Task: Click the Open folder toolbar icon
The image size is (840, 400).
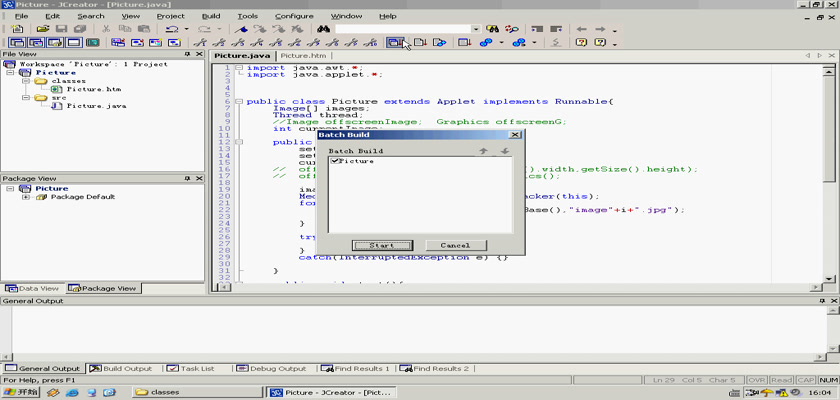Action: coord(43,29)
